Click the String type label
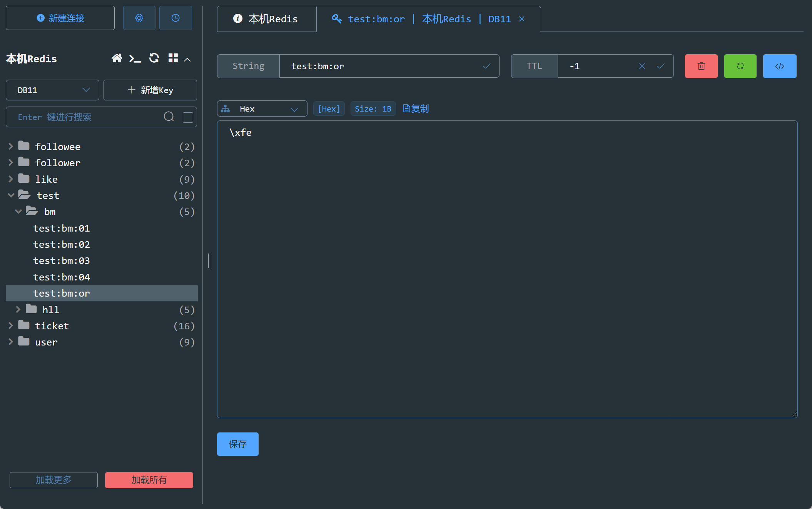This screenshot has height=509, width=812. coord(248,66)
